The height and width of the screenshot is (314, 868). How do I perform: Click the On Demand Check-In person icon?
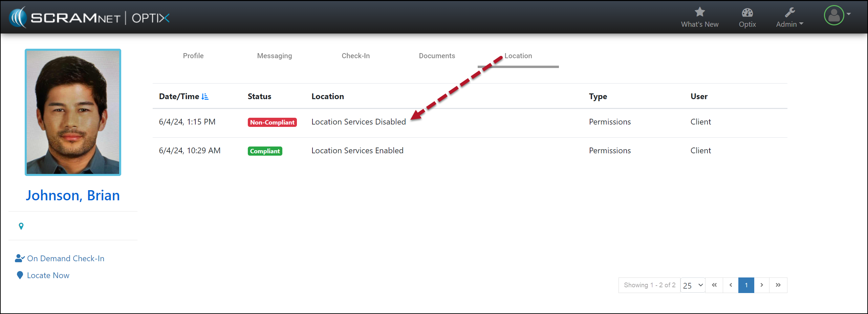[x=20, y=259]
